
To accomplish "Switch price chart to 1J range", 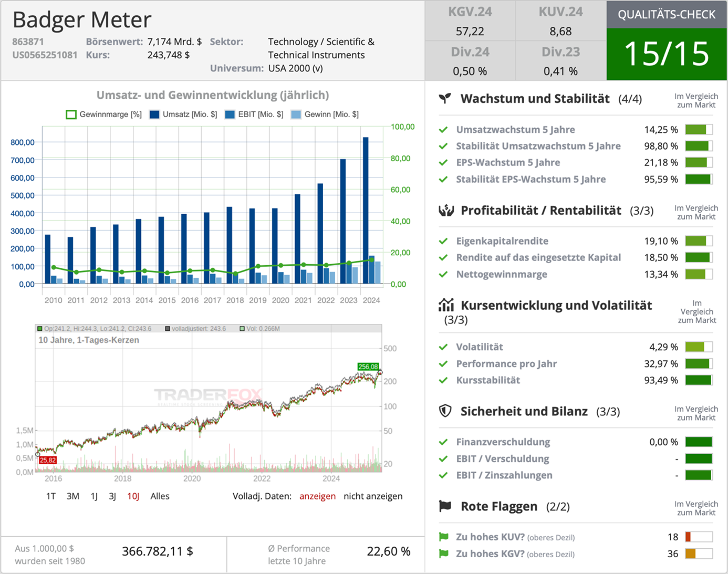I will (94, 496).
